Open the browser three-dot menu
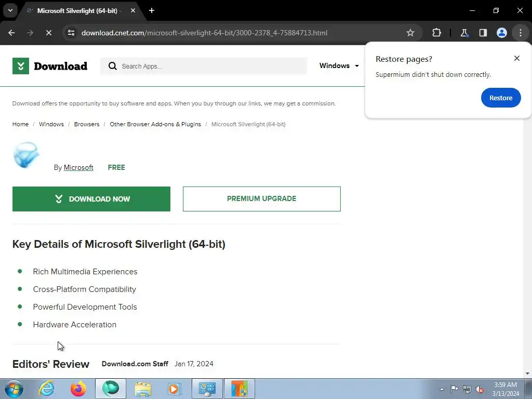The height and width of the screenshot is (399, 532). pos(521,33)
